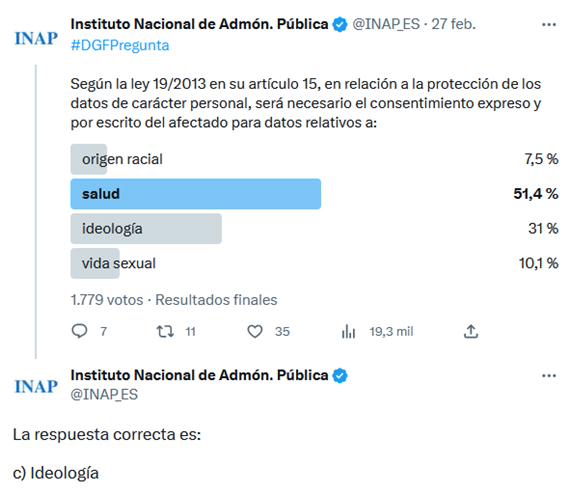Select the 'vida sexual' poll option
571x495 pixels.
coord(314,263)
